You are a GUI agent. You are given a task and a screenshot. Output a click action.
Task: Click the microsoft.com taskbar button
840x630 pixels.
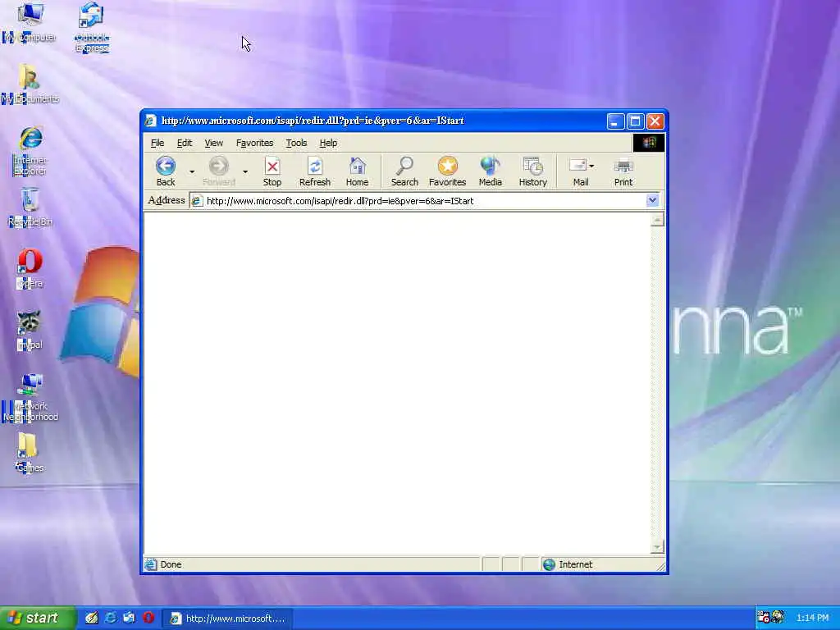(x=227, y=619)
